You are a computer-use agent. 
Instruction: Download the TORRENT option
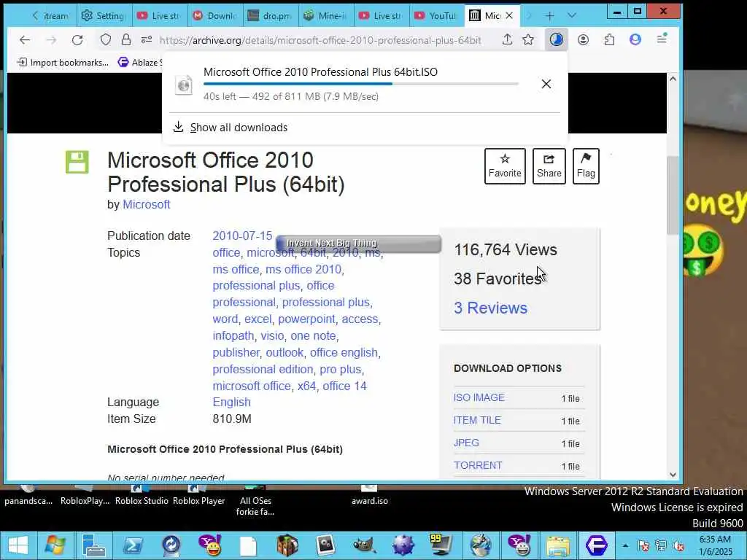click(478, 465)
